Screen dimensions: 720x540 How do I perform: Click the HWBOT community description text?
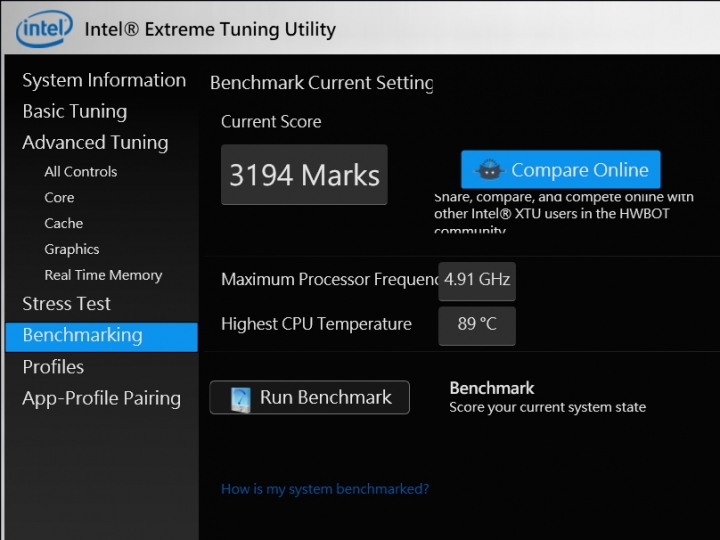pos(564,214)
